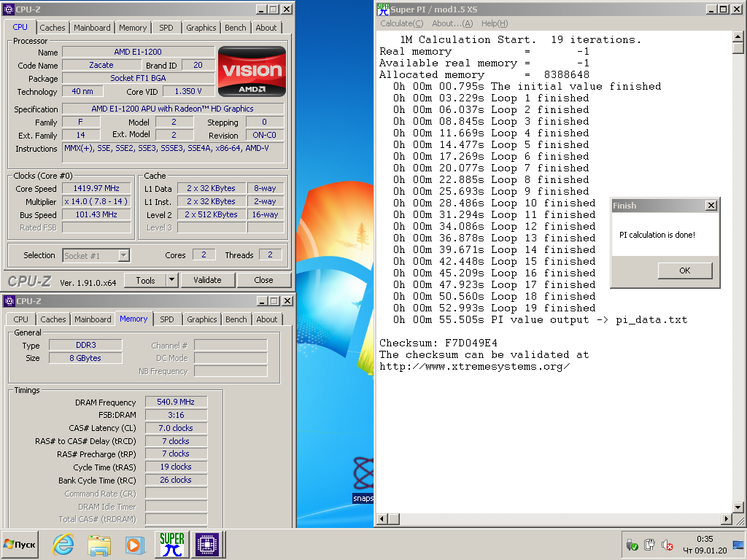The height and width of the screenshot is (560, 747).
Task: Open the Help menu in Super PI
Action: tap(495, 23)
